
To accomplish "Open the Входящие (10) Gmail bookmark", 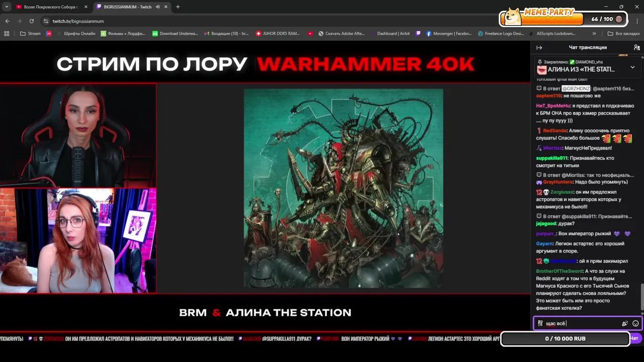I will point(226,34).
